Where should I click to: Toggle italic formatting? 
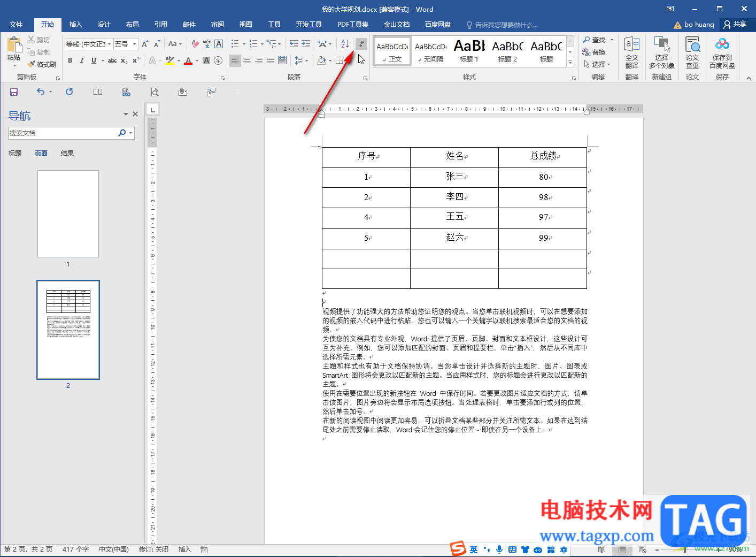tap(82, 61)
